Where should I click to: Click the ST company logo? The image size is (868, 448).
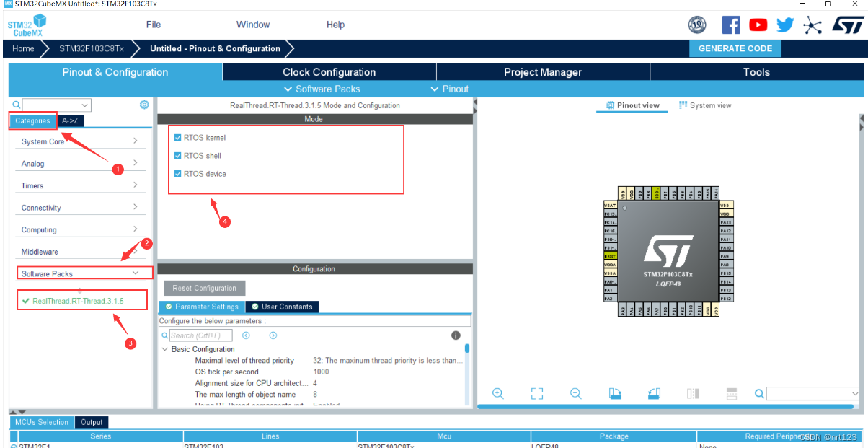[x=847, y=25]
